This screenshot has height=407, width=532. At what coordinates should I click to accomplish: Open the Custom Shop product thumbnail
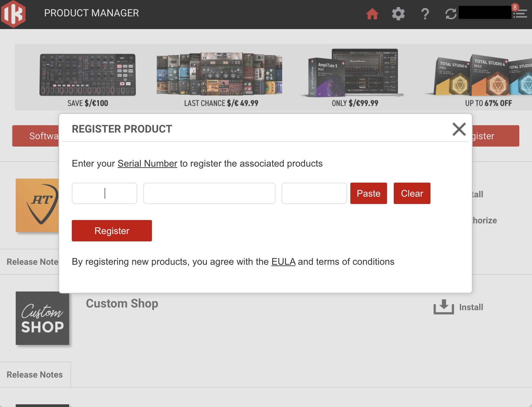pos(42,318)
